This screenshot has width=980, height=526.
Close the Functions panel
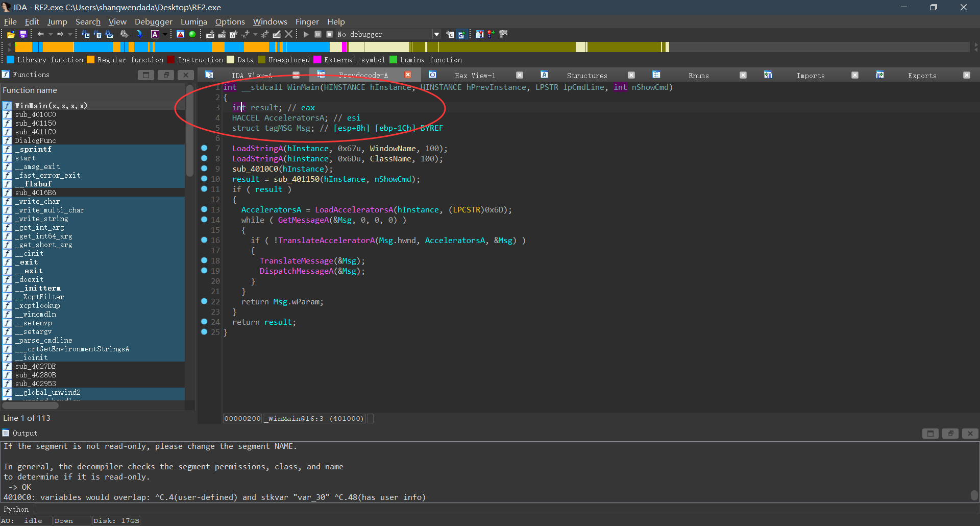(x=186, y=75)
